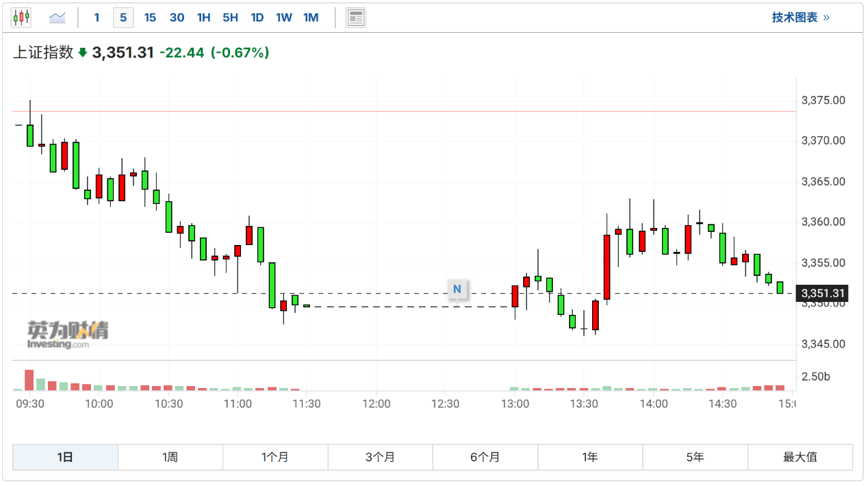Select the 1H interval
Image resolution: width=868 pixels, height=486 pixels.
pos(203,17)
